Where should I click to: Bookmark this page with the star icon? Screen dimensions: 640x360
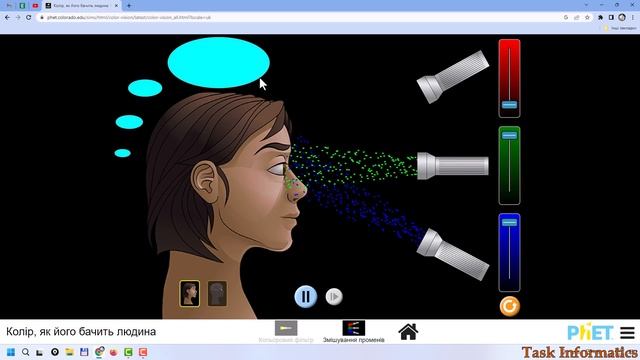[x=587, y=18]
